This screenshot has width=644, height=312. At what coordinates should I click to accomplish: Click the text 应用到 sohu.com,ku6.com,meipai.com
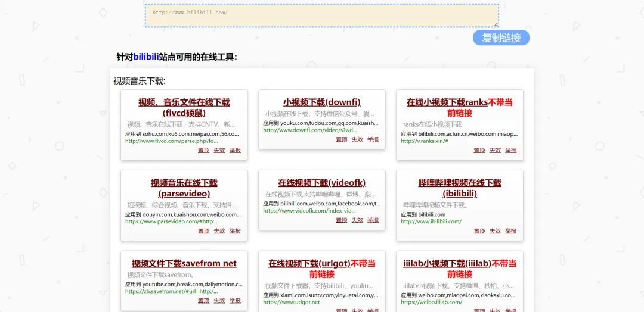(182, 133)
